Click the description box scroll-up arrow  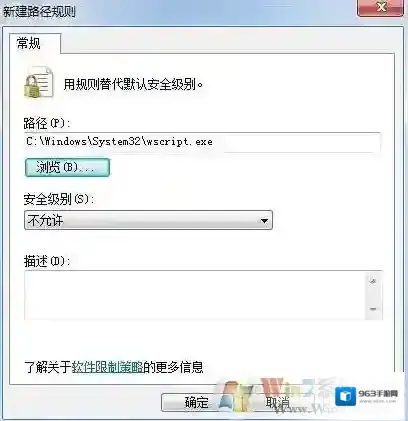coord(373,281)
